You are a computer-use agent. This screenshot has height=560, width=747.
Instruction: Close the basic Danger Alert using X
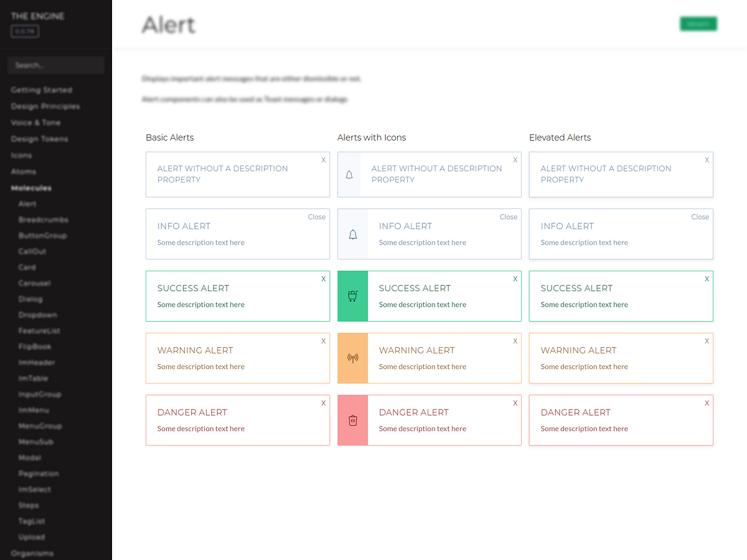(323, 403)
